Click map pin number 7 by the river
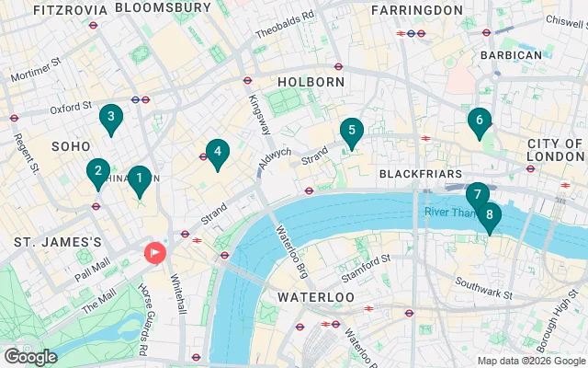 coord(478,196)
